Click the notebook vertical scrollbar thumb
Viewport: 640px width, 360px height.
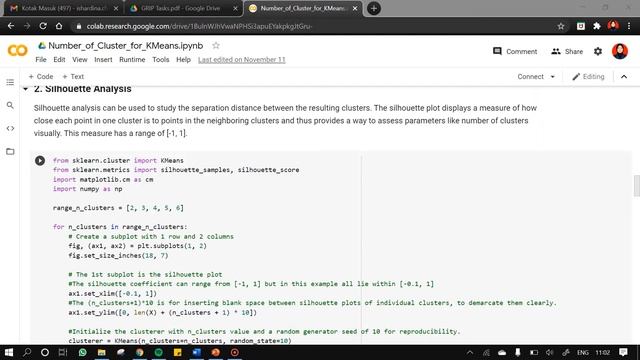636,186
